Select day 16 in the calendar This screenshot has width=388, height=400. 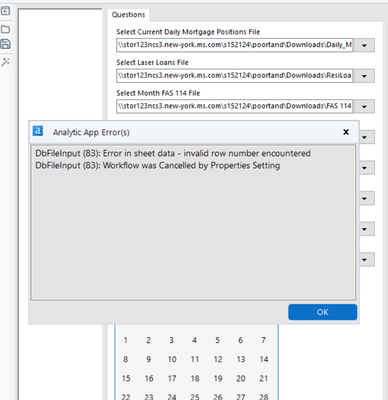[149, 379]
